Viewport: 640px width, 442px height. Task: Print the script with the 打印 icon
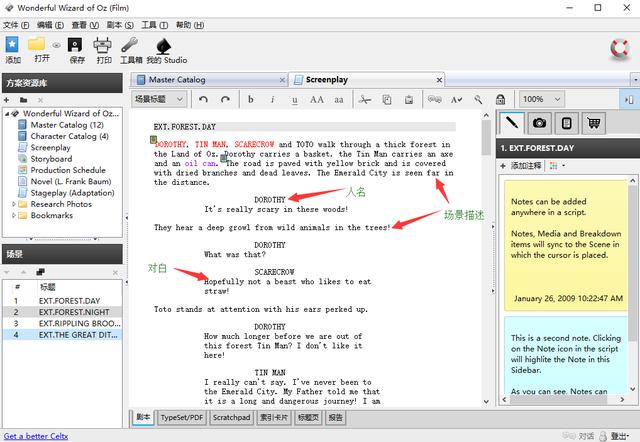[x=102, y=45]
